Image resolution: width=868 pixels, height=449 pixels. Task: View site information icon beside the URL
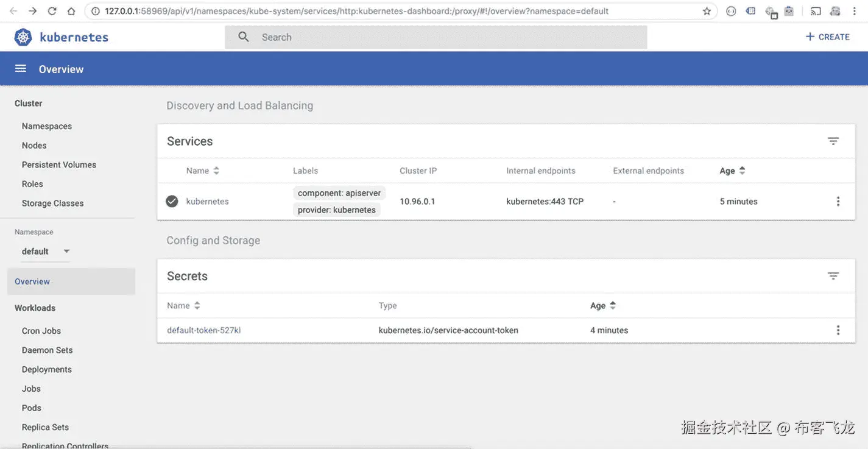(x=96, y=11)
